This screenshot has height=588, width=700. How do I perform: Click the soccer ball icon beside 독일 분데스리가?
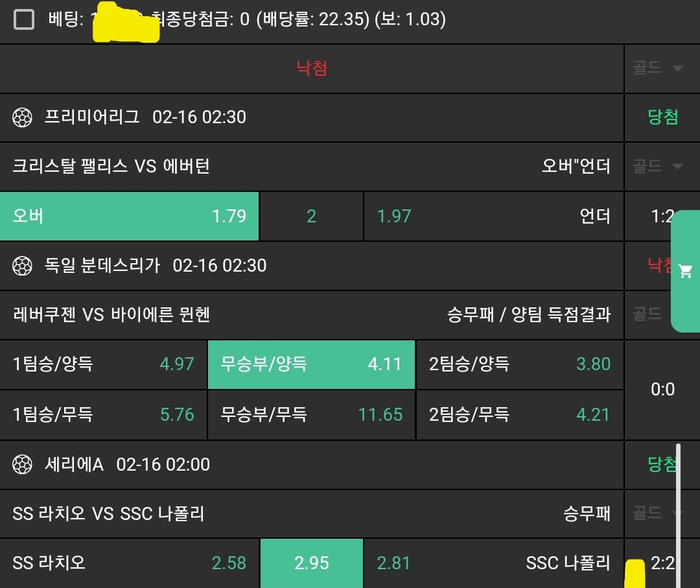coord(23,266)
